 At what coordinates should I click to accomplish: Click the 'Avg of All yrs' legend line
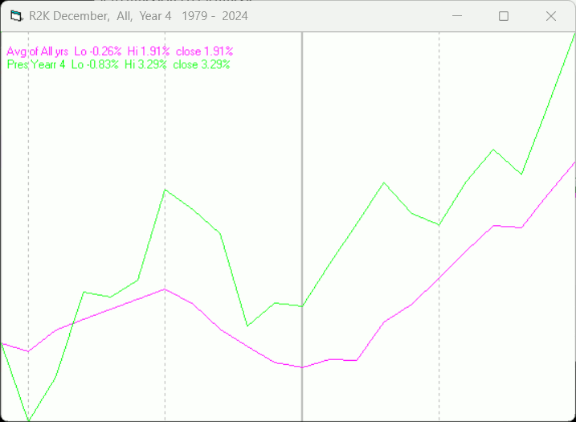pos(120,51)
